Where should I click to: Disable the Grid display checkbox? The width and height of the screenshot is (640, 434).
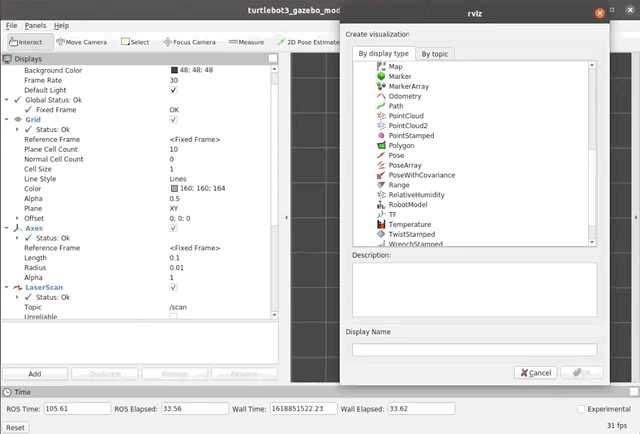pos(174,119)
